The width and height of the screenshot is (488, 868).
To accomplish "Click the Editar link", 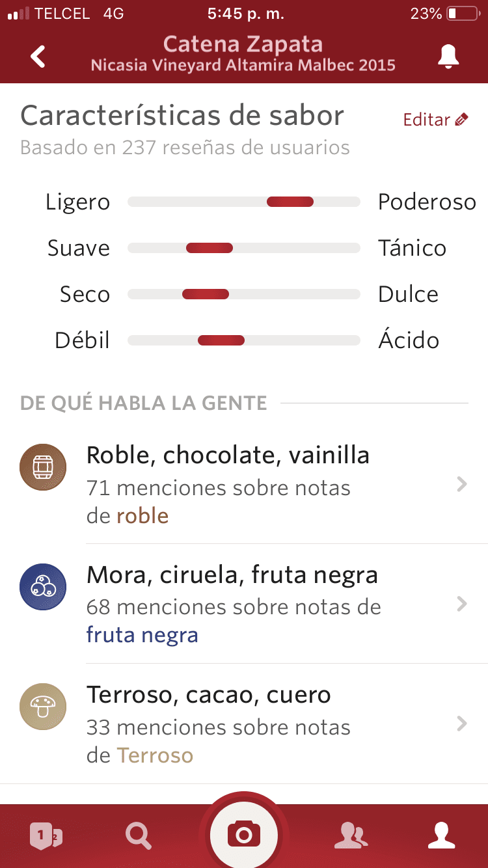I will [x=427, y=120].
